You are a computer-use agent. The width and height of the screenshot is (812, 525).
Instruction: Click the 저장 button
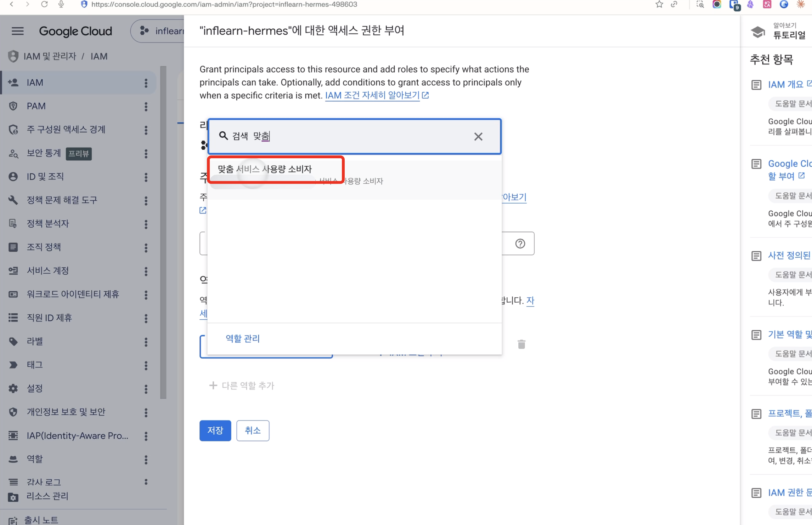pyautogui.click(x=215, y=430)
